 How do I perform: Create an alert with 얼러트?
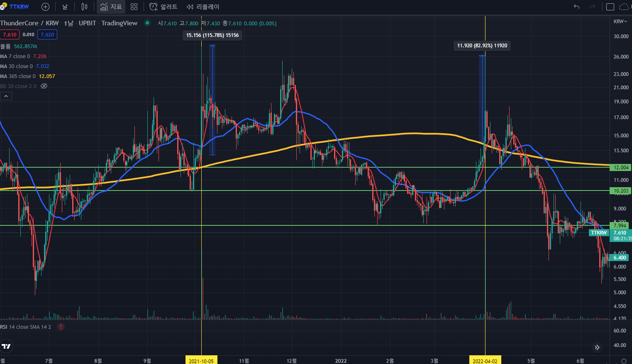click(163, 7)
